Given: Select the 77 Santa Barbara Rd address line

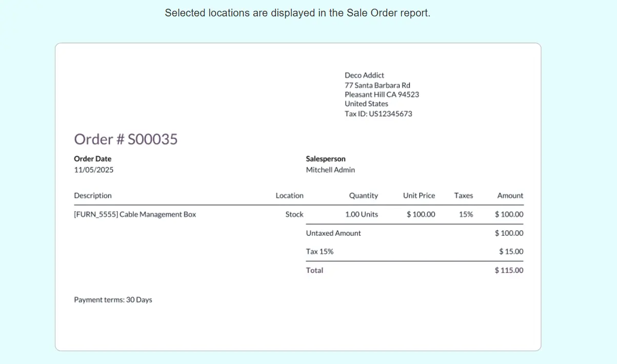Looking at the screenshot, I should click(x=377, y=85).
